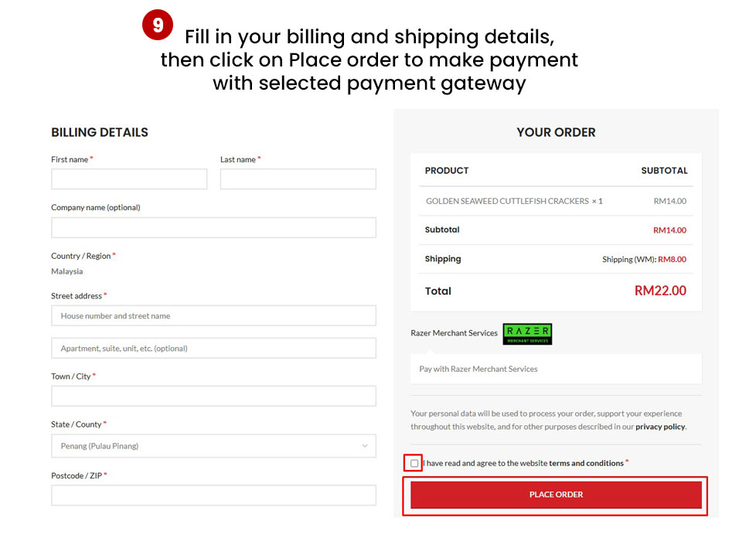Tick the terms and conditions checkbox
Screen dimensions: 756x548
click(414, 463)
